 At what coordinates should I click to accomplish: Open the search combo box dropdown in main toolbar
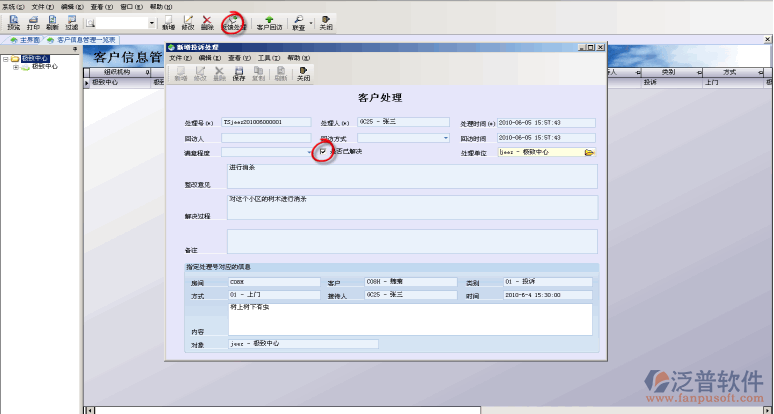pyautogui.click(x=151, y=22)
